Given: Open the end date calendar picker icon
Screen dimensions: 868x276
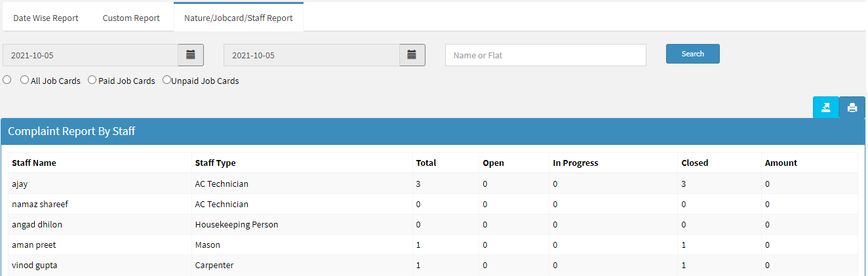Looking at the screenshot, I should pos(412,55).
